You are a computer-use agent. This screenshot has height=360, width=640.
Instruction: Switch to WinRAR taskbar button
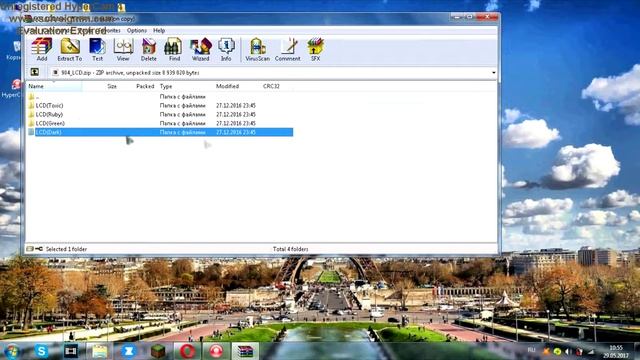(245, 351)
